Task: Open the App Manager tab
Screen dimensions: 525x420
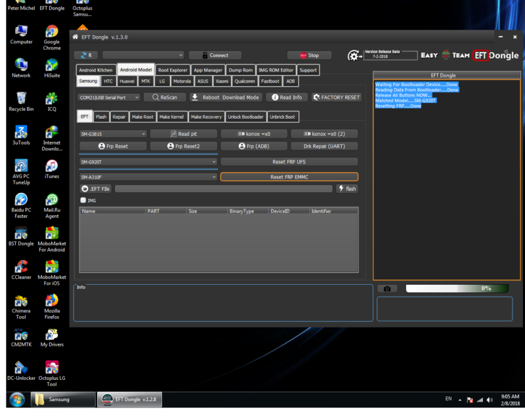Action: 208,70
